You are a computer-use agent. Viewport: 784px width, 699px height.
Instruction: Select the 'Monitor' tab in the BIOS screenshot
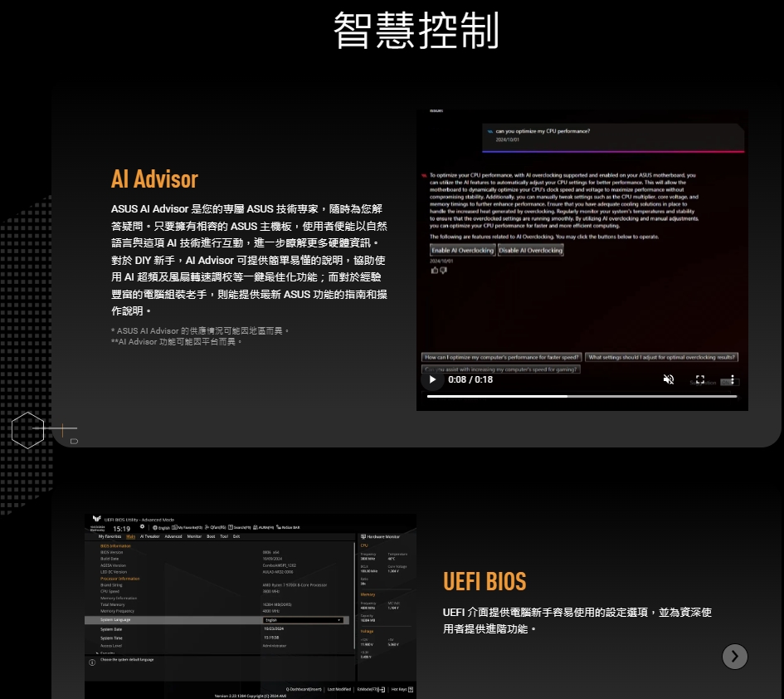[x=194, y=536]
